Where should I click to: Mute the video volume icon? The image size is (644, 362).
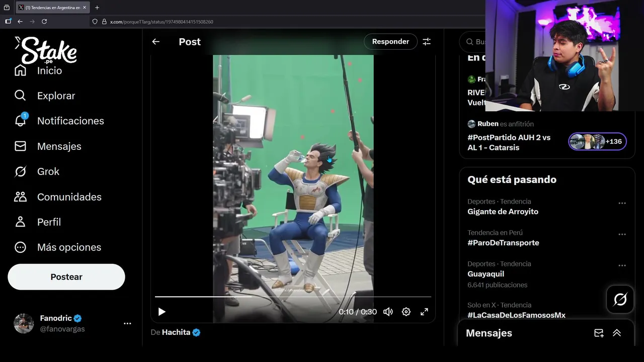[x=388, y=312]
